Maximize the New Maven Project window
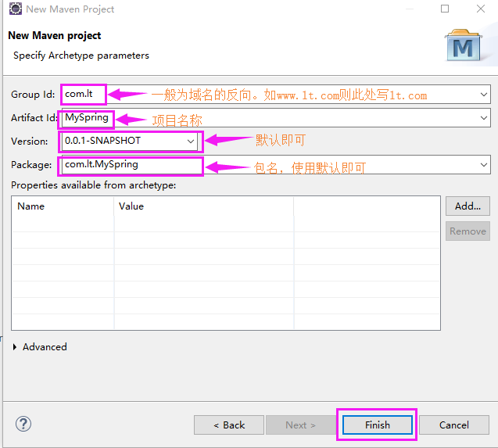 pyautogui.click(x=445, y=9)
